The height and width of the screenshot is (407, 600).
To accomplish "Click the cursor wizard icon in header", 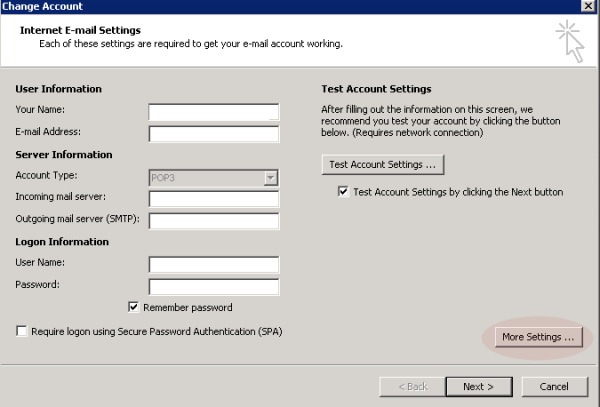I will 571,41.
